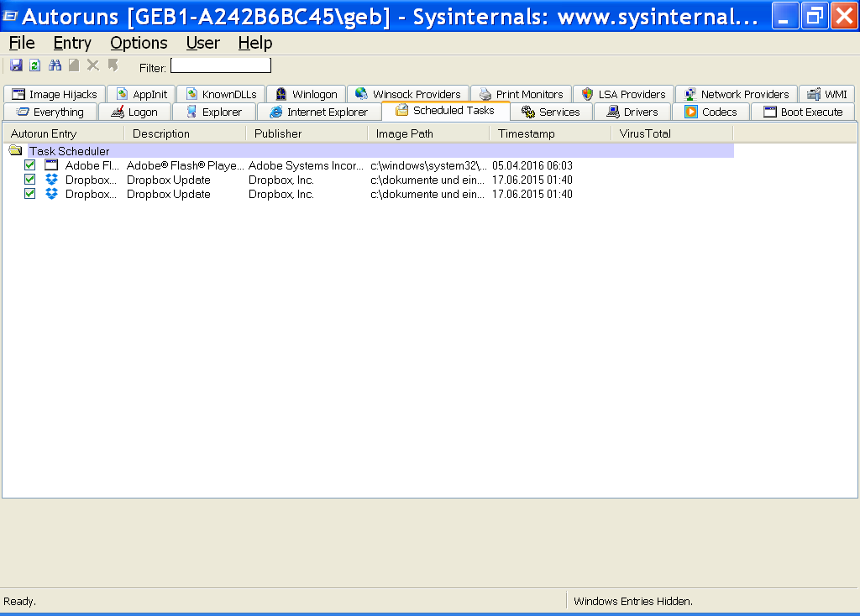Click the "Adobe Systems Incor..." publisher cell
The image size is (860, 616).
[x=306, y=165]
